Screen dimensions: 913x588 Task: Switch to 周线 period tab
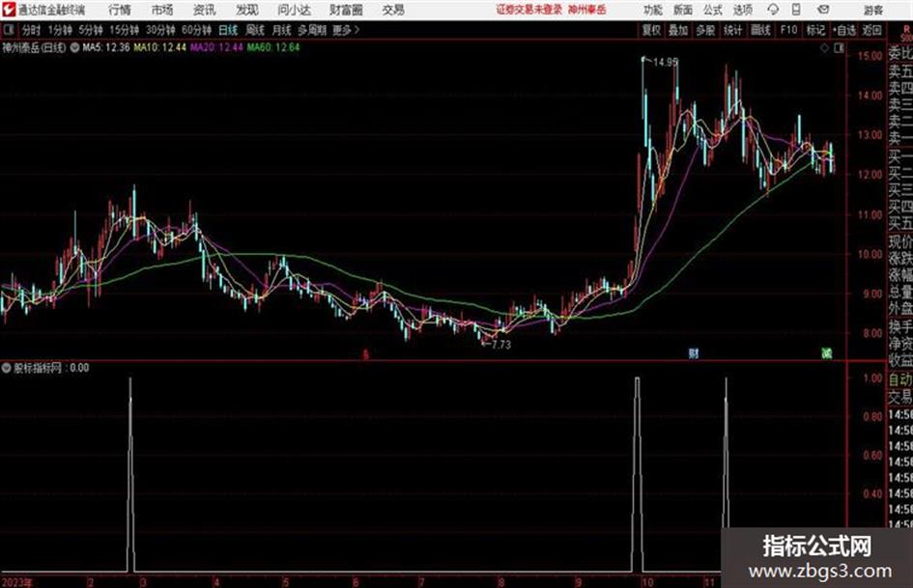pyautogui.click(x=255, y=30)
